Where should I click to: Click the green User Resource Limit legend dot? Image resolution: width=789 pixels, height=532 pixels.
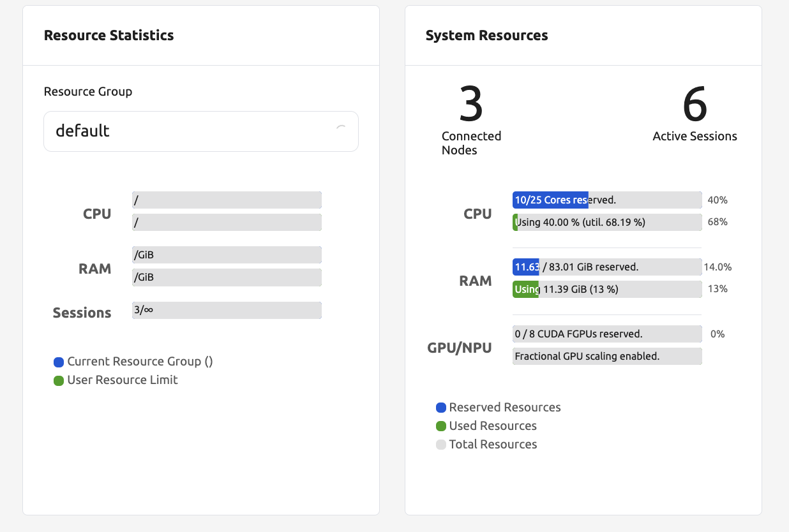(59, 381)
